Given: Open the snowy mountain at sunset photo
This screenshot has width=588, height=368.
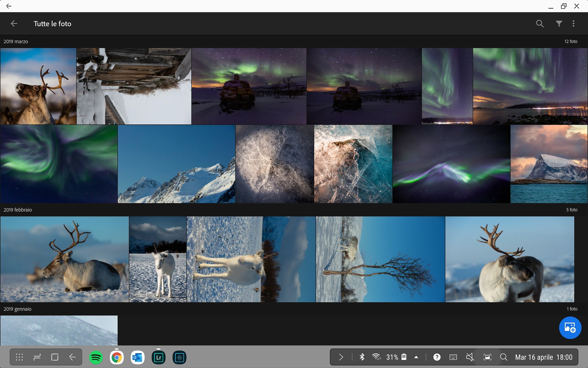Looking at the screenshot, I should [x=549, y=164].
